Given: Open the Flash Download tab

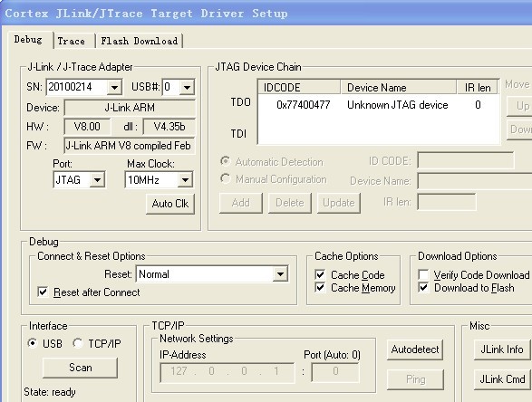Looking at the screenshot, I should coord(140,41).
